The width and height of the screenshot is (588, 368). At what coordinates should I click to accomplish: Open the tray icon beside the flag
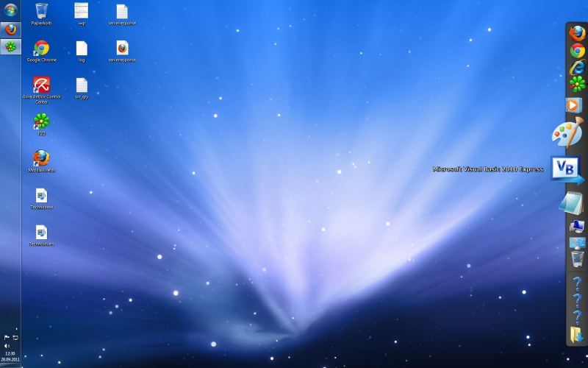coord(15,337)
